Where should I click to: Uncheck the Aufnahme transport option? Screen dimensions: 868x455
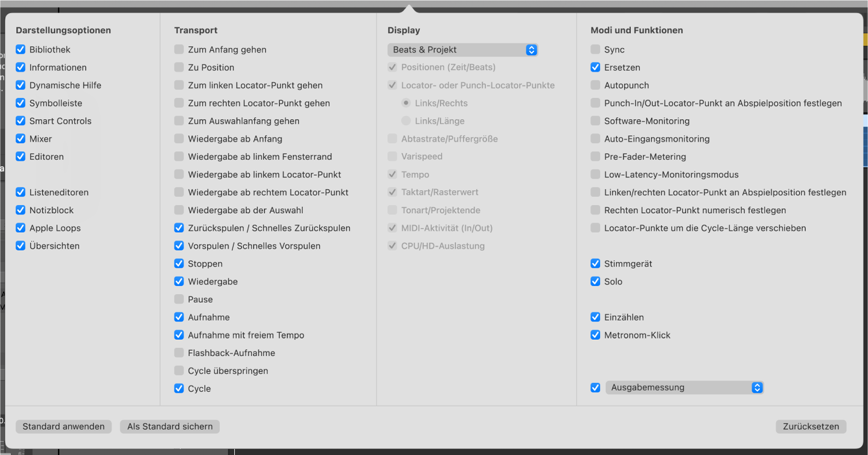coord(179,317)
